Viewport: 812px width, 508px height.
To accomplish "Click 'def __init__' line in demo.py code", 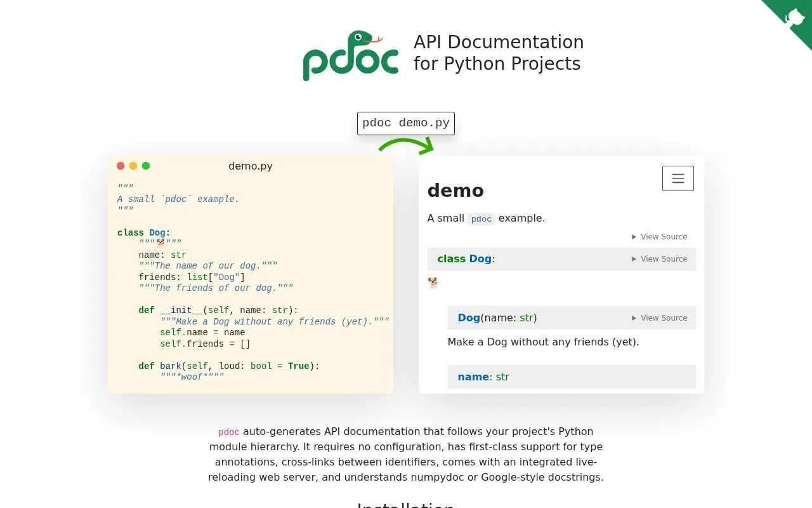I will point(218,311).
